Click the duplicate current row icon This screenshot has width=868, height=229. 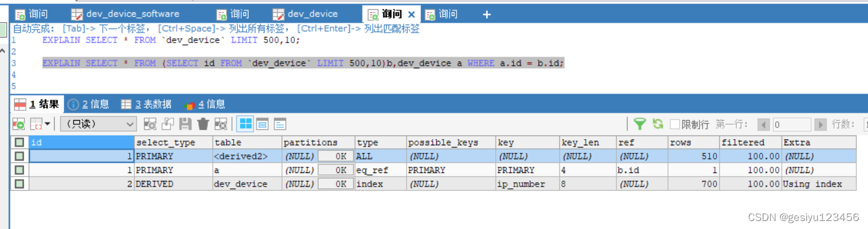tap(167, 124)
